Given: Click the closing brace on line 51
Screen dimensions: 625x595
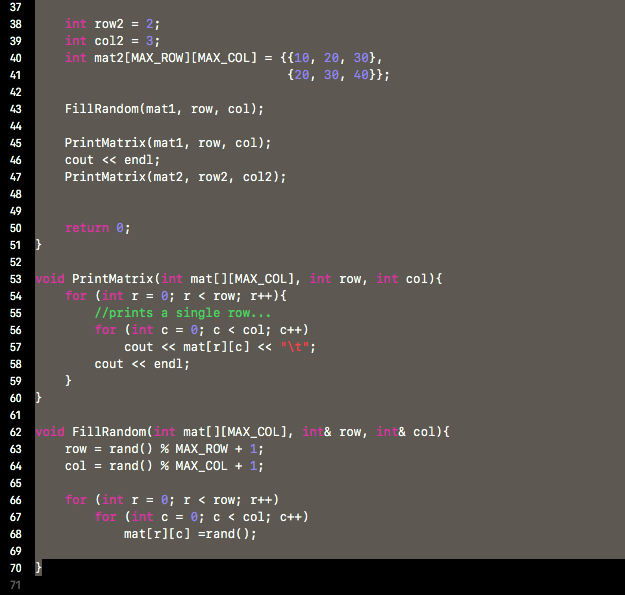Looking at the screenshot, I should [38, 245].
